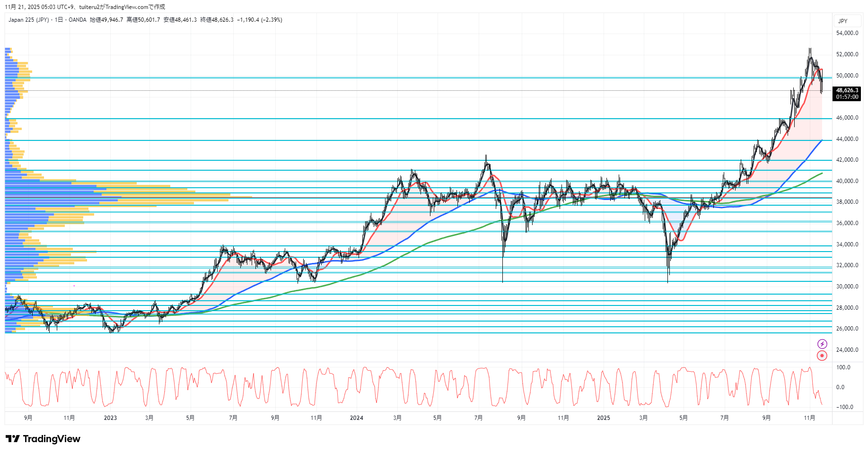Click the red circle dot icon
Viewport: 868px width, 453px height.
(822, 356)
